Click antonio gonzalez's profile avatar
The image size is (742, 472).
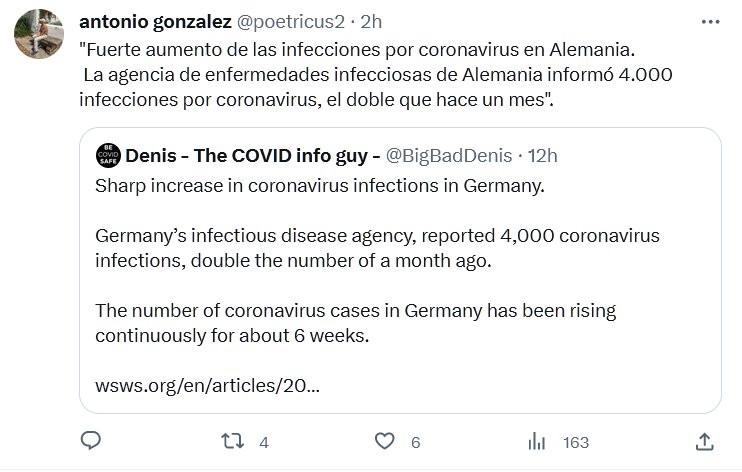[x=36, y=36]
